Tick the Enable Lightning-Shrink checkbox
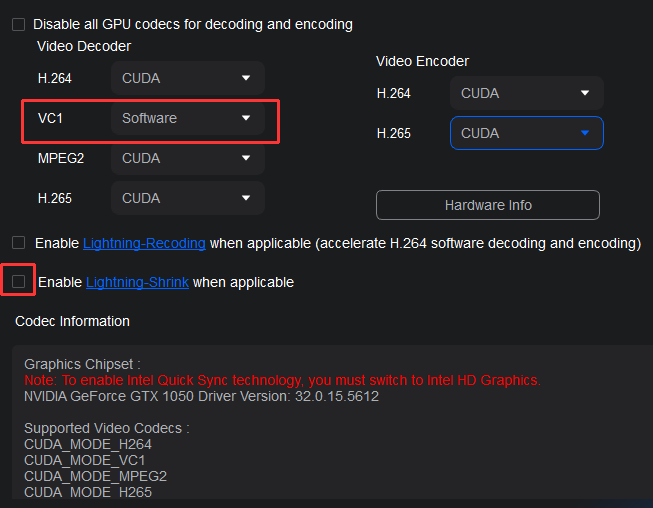 click(18, 282)
